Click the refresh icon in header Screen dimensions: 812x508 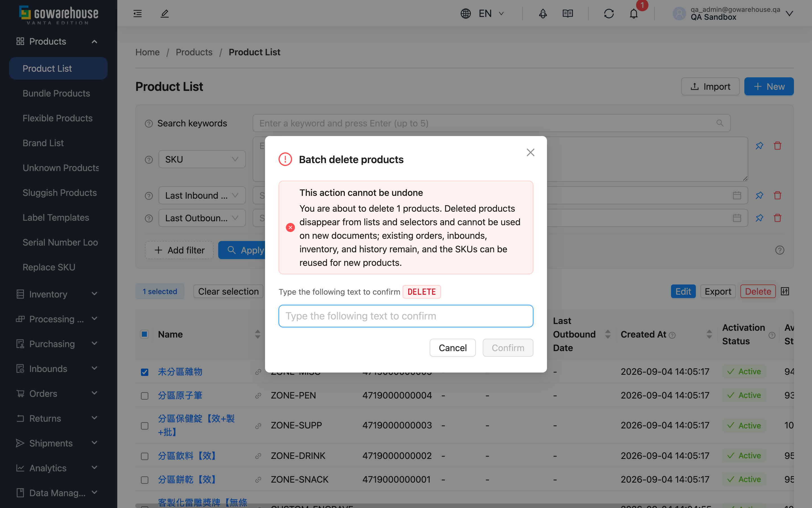[x=609, y=14]
